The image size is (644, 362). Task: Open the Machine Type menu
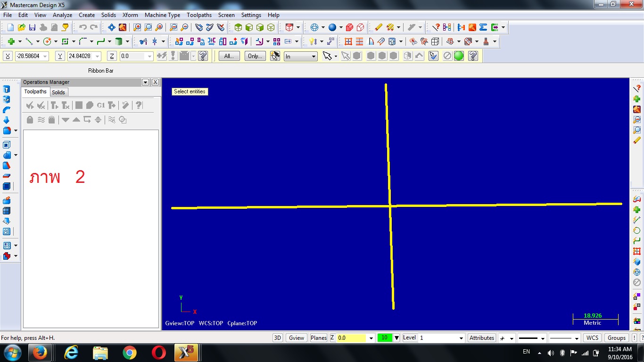click(x=162, y=15)
